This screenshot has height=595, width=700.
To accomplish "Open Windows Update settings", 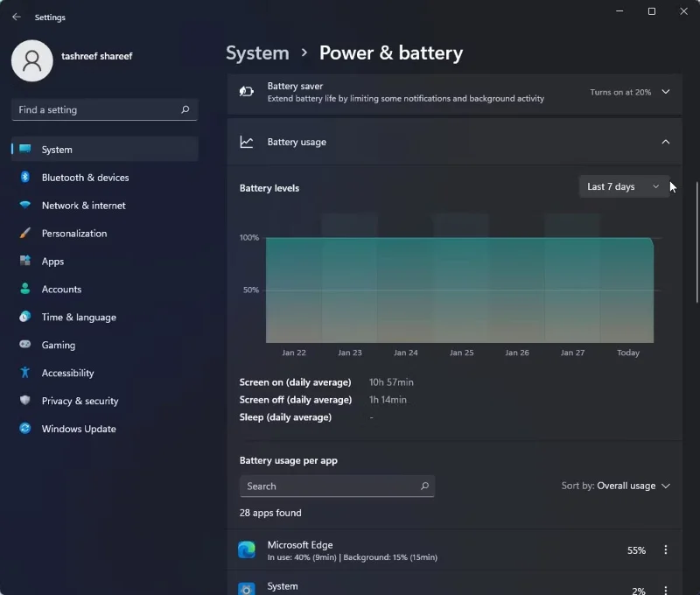I will coord(79,429).
